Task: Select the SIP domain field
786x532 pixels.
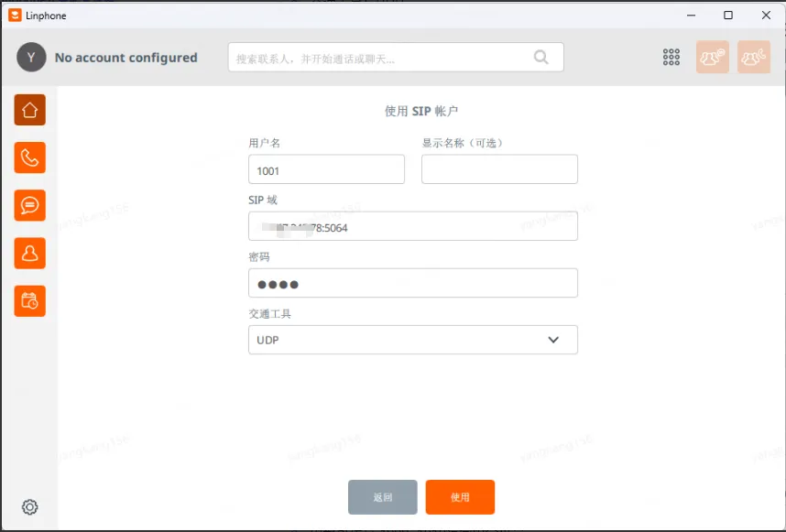Action: click(412, 226)
